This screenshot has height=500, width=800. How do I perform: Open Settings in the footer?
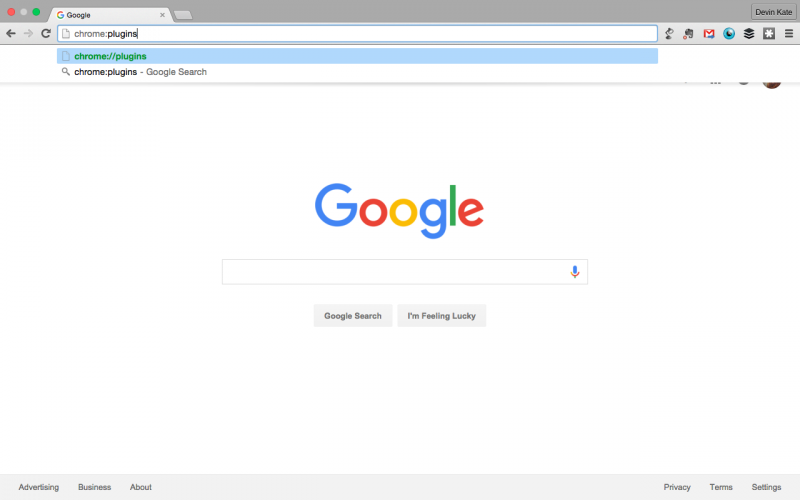coord(766,487)
